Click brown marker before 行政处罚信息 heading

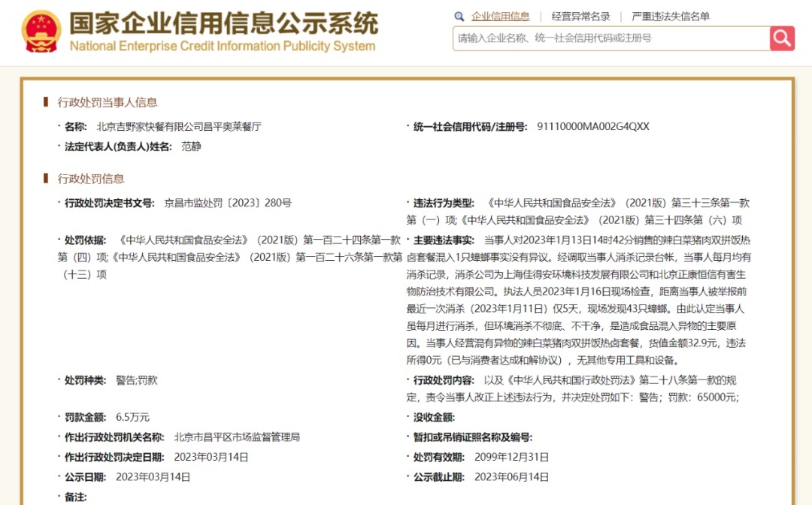[47, 179]
